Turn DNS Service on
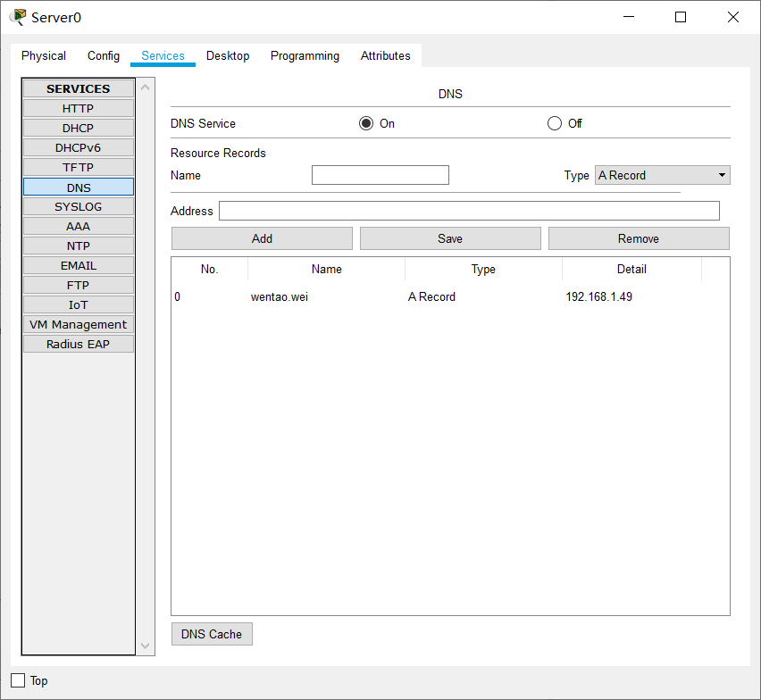Screen dimensions: 761x700 tap(366, 123)
